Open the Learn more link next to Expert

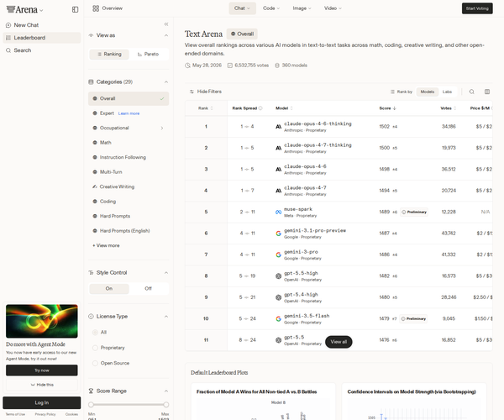click(x=129, y=113)
